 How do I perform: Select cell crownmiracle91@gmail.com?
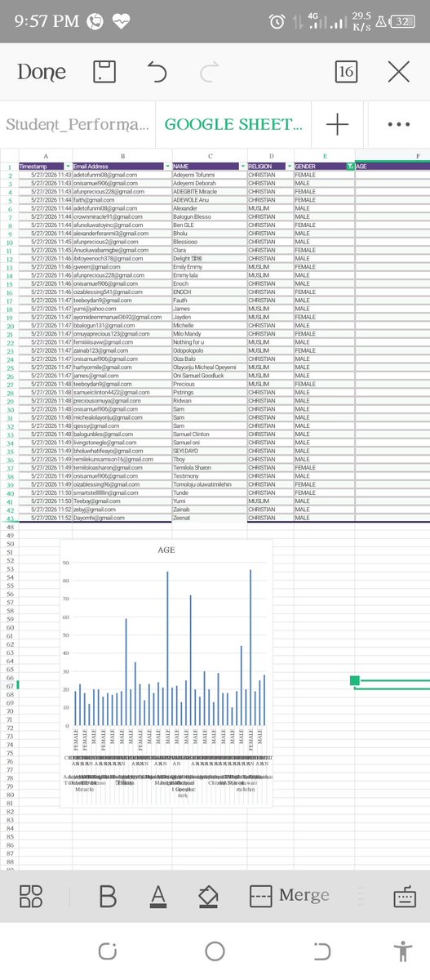(x=122, y=216)
